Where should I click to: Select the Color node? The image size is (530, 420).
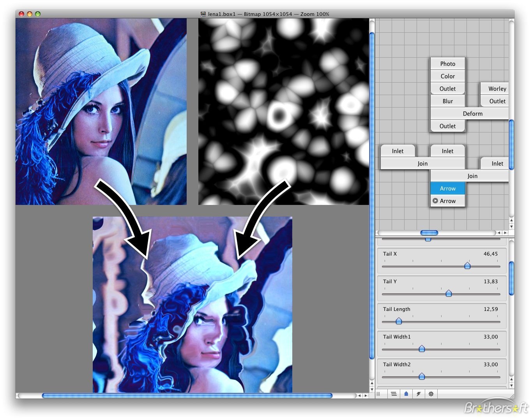click(x=447, y=76)
